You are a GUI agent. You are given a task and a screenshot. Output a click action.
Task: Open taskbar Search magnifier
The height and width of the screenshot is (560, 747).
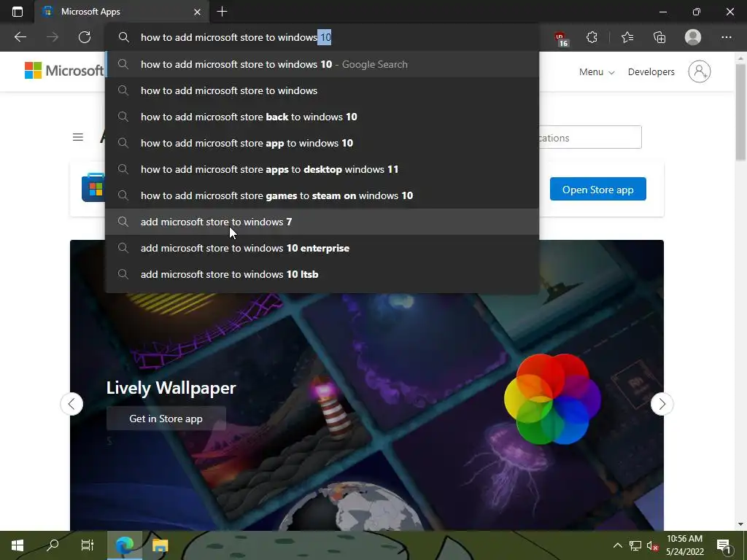(53, 545)
